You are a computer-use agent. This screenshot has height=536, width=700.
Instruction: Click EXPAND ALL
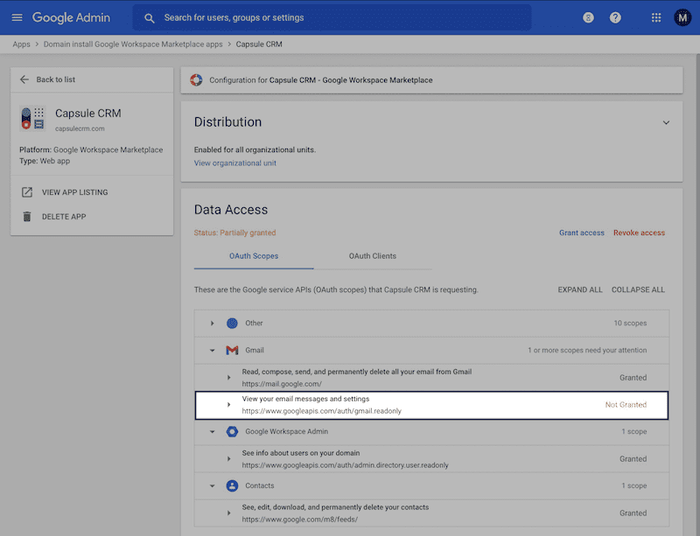(x=580, y=290)
